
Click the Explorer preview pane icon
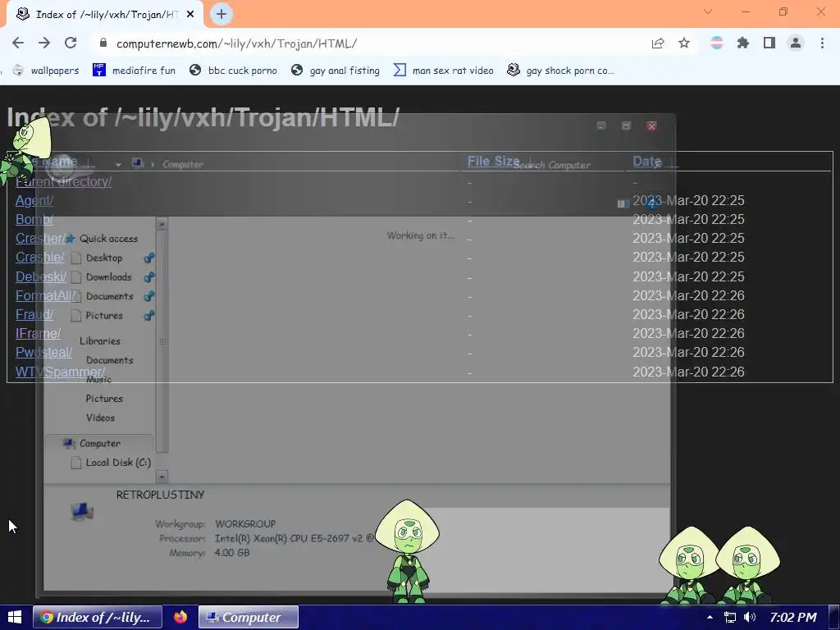pyautogui.click(x=623, y=203)
